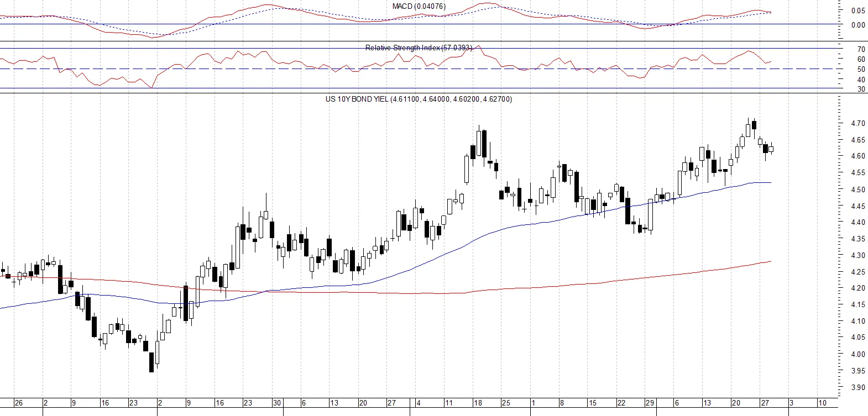
Task: Click the US 10Y BOND YIEL chart title
Action: pos(419,99)
